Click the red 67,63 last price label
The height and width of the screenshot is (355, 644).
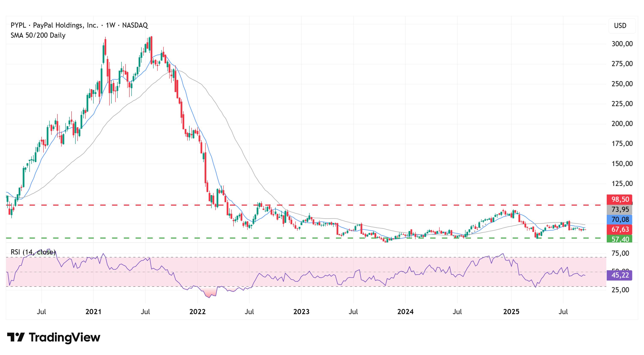click(x=619, y=229)
